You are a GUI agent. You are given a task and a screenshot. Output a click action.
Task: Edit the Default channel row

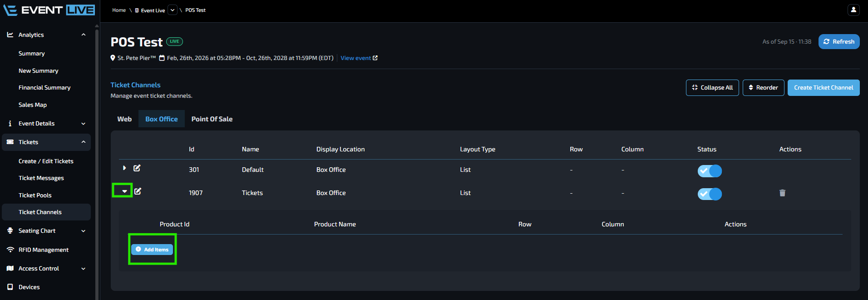(x=137, y=168)
